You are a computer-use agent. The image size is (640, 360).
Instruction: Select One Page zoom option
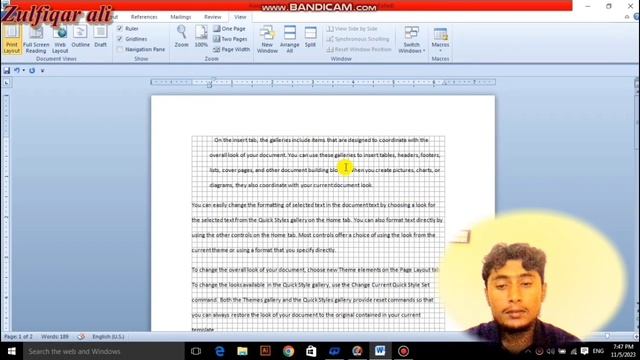tap(229, 29)
